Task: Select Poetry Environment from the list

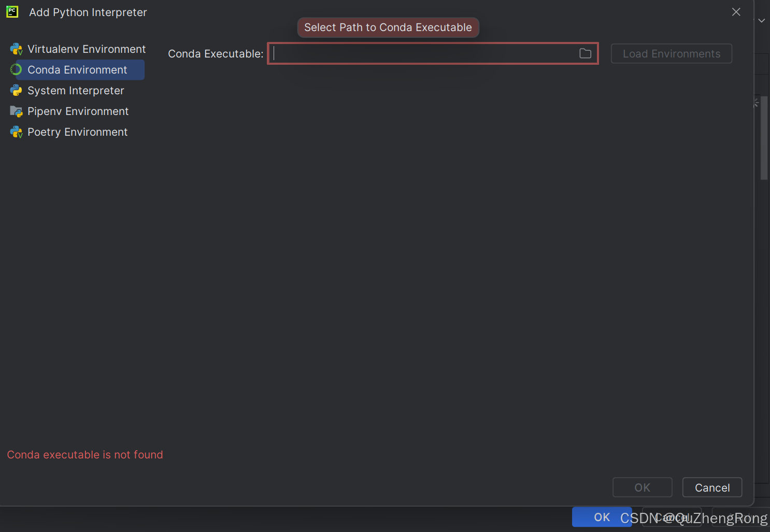Action: pos(78,132)
